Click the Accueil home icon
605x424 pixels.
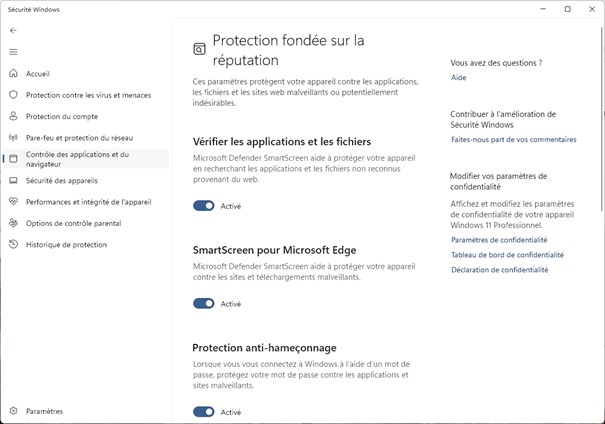pyautogui.click(x=13, y=73)
